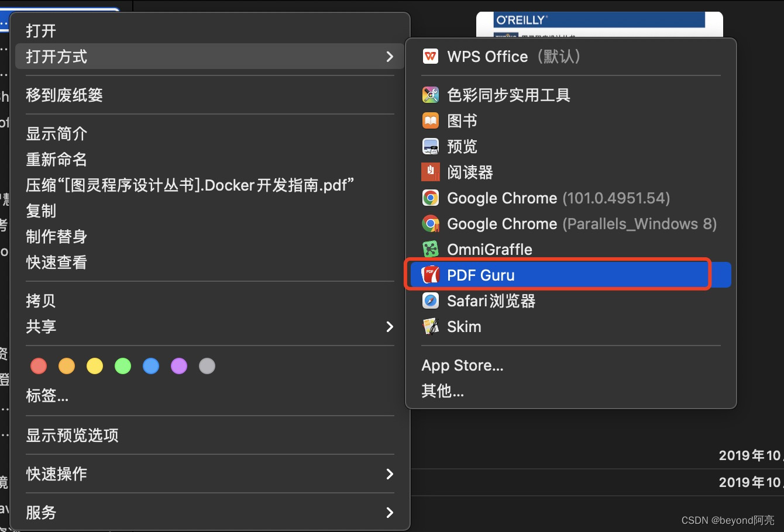Click the green OmniGraffle icon
784x532 pixels.
click(x=431, y=249)
